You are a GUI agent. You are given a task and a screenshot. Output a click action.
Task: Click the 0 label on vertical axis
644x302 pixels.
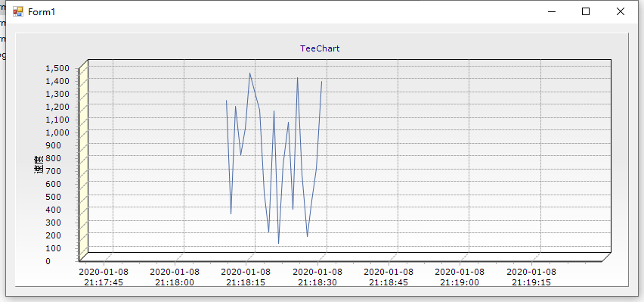click(x=48, y=261)
